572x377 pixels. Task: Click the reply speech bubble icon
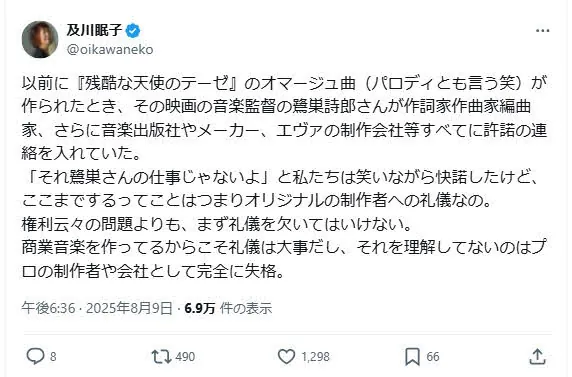tap(36, 356)
